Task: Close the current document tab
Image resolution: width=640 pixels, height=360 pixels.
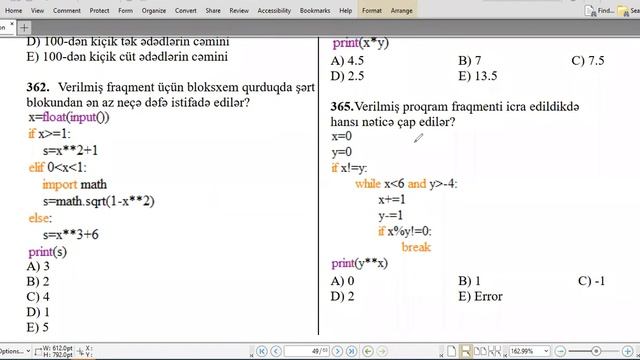Action: click(11, 24)
